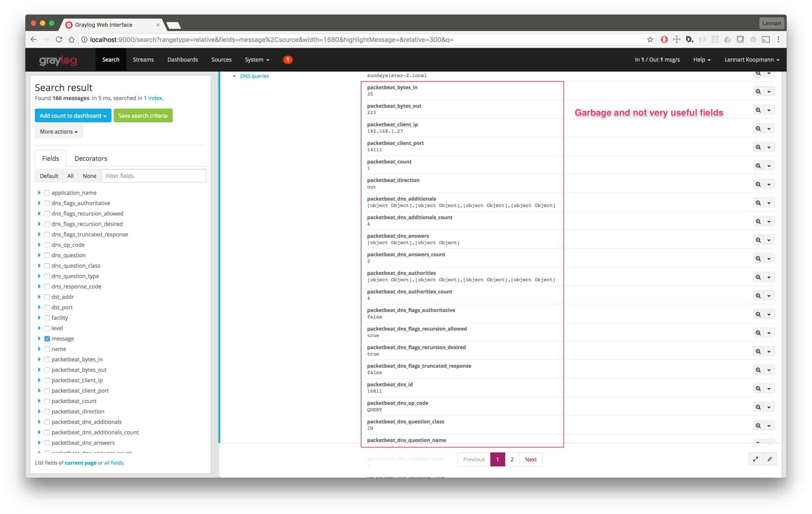Screen dimensions: 812x514
Task: Open caret dropdown for packetbeat_direction row
Action: [x=769, y=184]
